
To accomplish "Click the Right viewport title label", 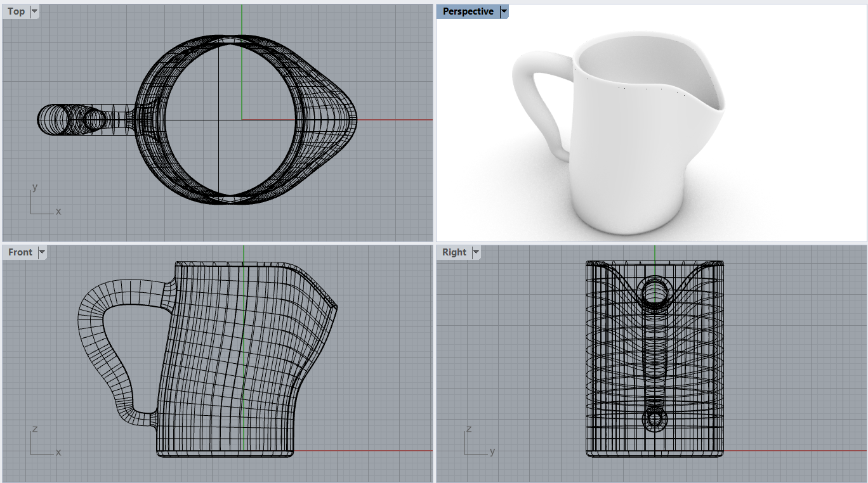I will (454, 252).
